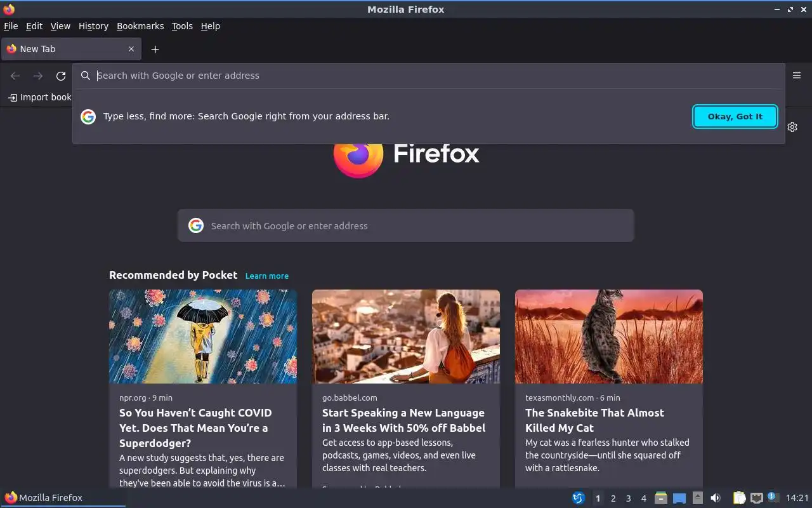Viewport: 812px width, 508px height.
Task: Open a new tab with plus button
Action: 155,49
